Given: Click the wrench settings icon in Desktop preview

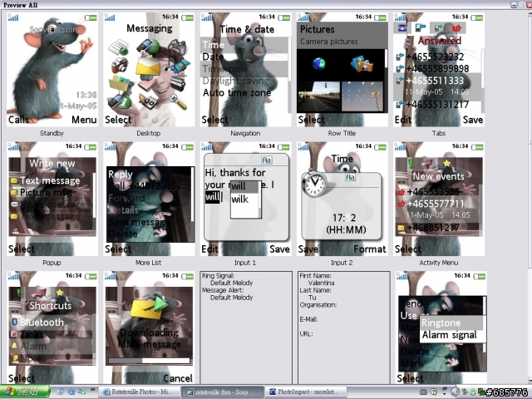Looking at the screenshot, I should click(178, 101).
